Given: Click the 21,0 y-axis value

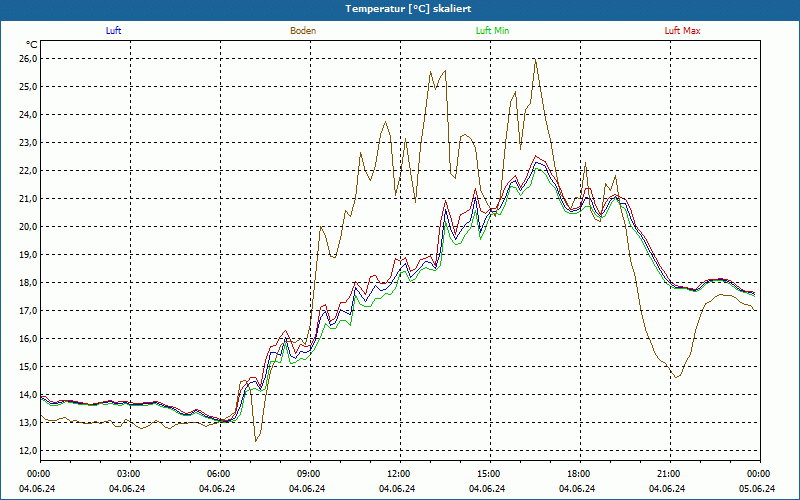Looking at the screenshot, I should (x=29, y=198).
